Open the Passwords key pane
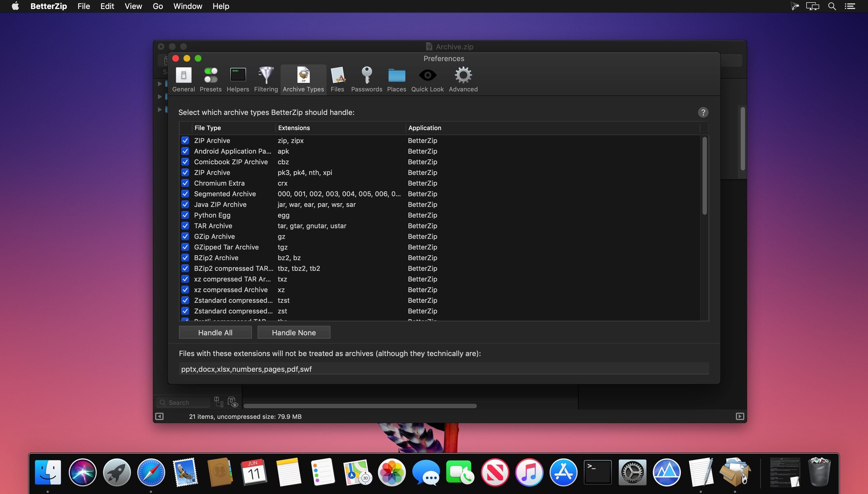The image size is (868, 494). point(366,79)
